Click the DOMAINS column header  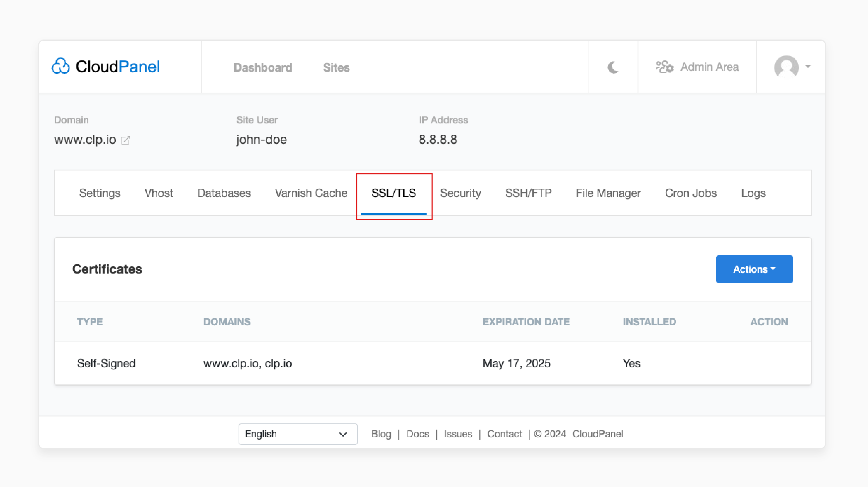coord(227,322)
